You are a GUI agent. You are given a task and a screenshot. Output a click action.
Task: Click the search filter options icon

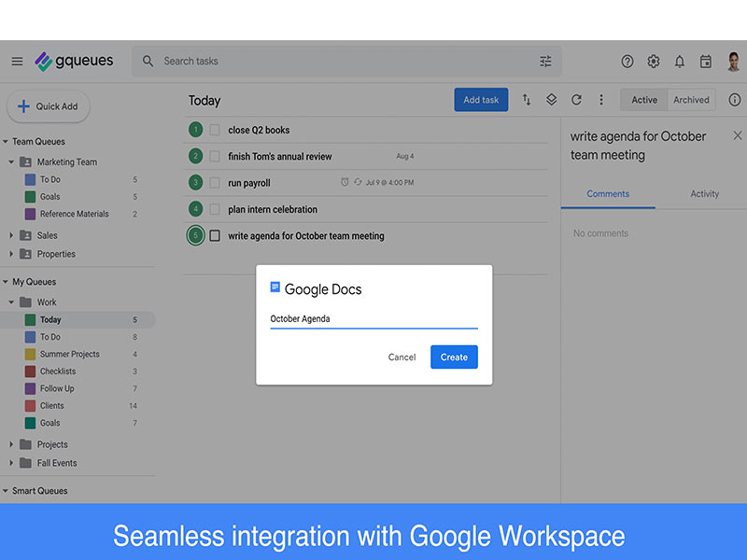546,62
